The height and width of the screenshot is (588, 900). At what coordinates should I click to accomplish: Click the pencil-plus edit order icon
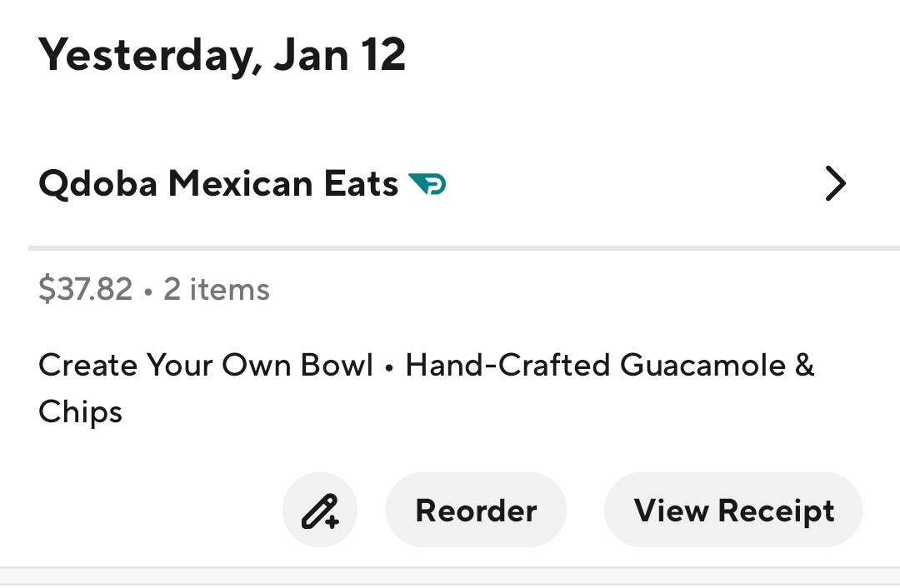320,511
